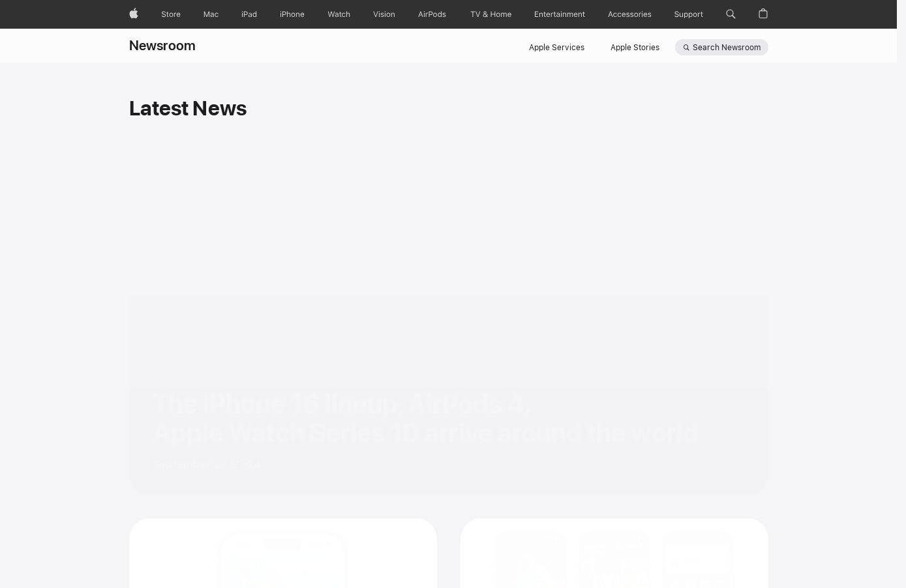Open the iPad menu item

249,14
